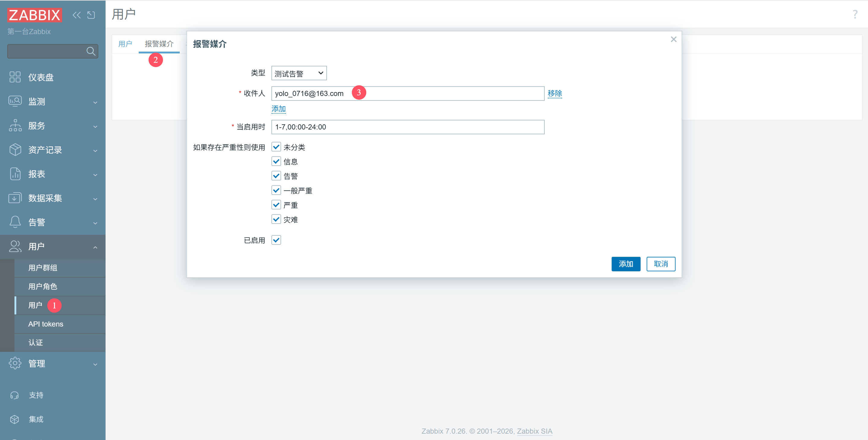868x440 pixels.
Task: Click the 集成 integrations icon
Action: click(14, 419)
